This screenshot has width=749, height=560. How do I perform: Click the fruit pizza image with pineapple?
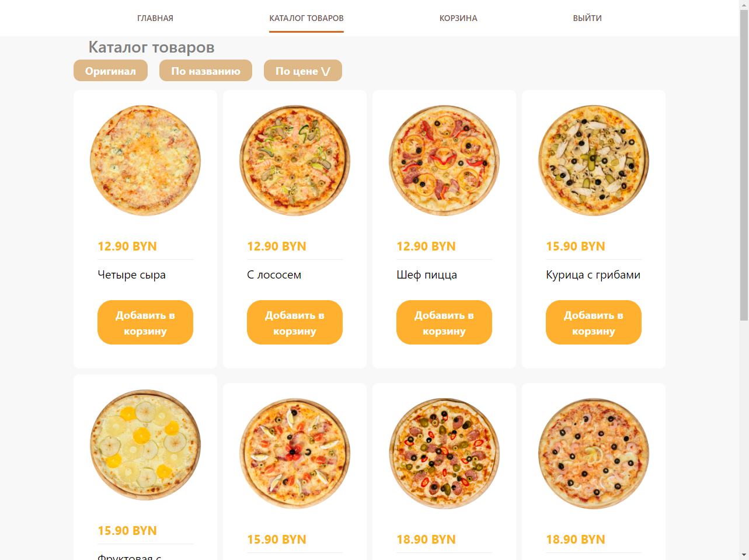coord(145,445)
